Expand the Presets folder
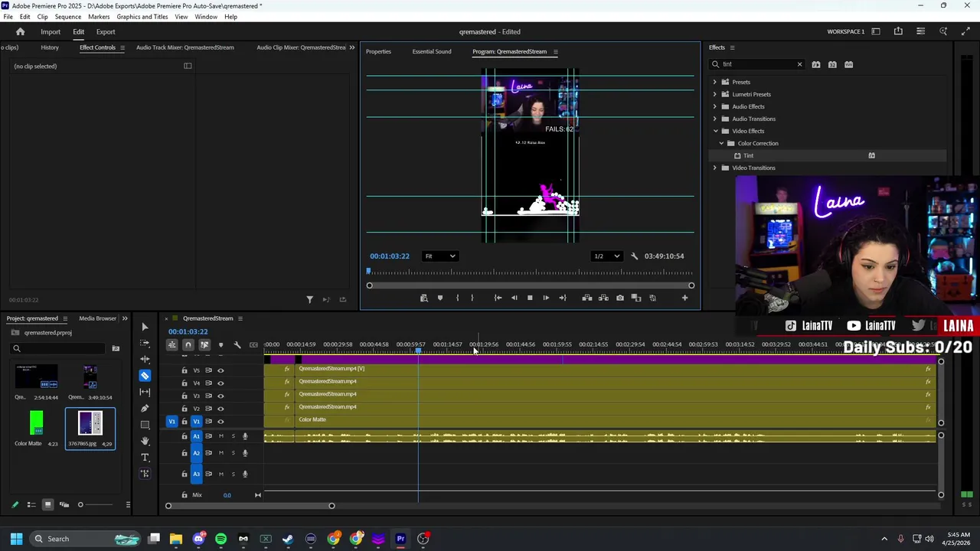Image resolution: width=980 pixels, height=551 pixels. pos(715,82)
